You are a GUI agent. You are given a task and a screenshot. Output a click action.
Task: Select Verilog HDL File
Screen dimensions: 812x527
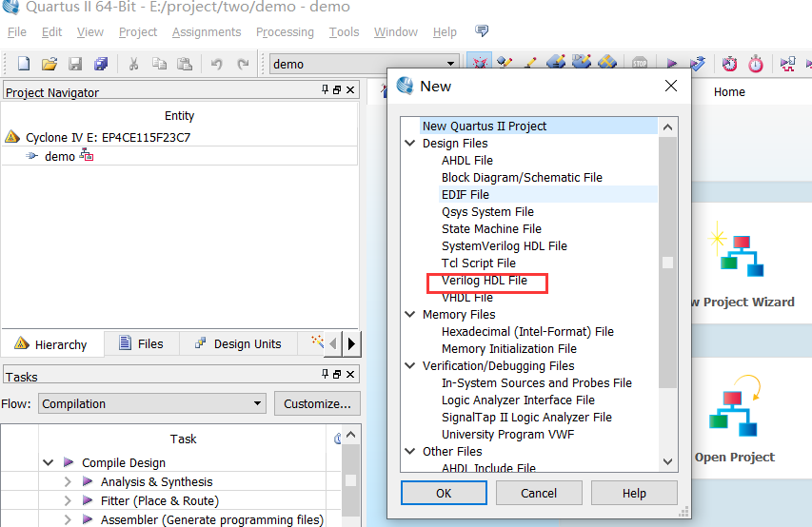tap(485, 280)
